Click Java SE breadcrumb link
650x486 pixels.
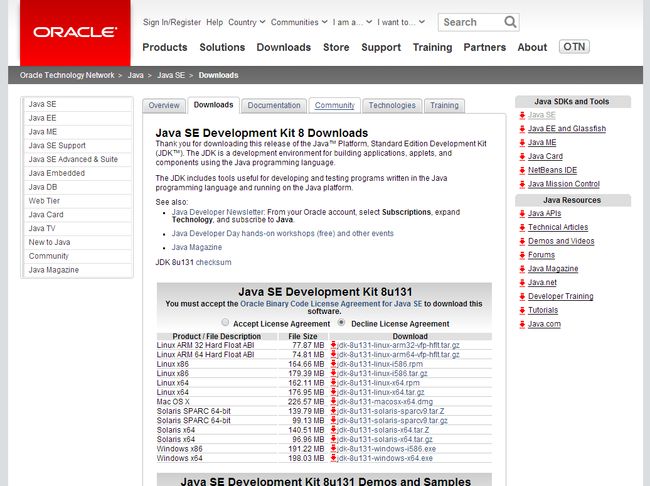pyautogui.click(x=171, y=75)
